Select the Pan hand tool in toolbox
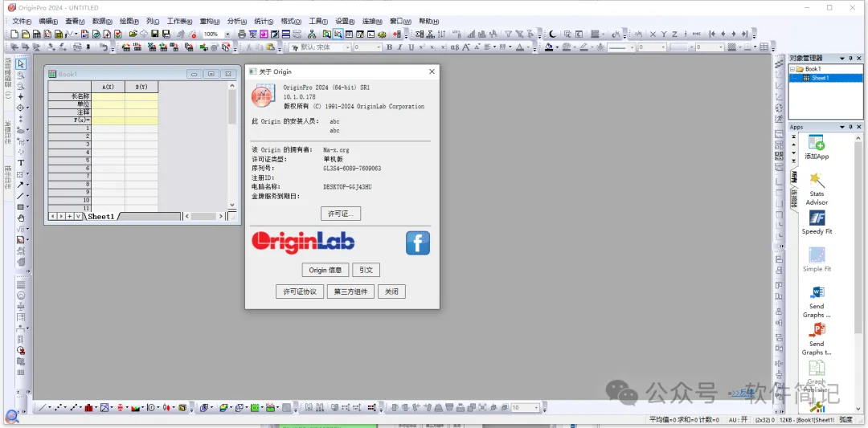 click(x=21, y=218)
